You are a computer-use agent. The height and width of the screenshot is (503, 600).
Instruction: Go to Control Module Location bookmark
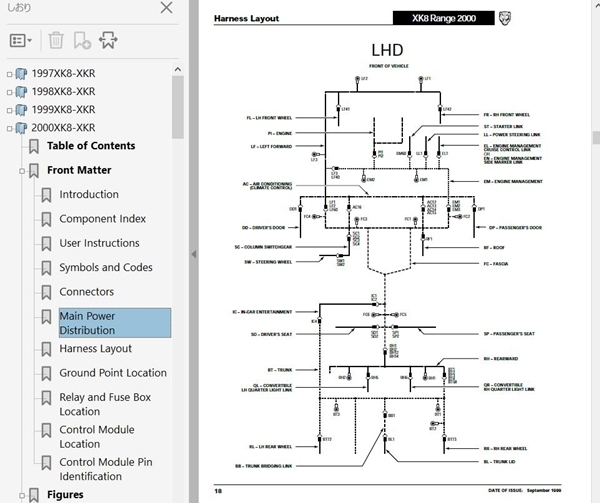97,436
